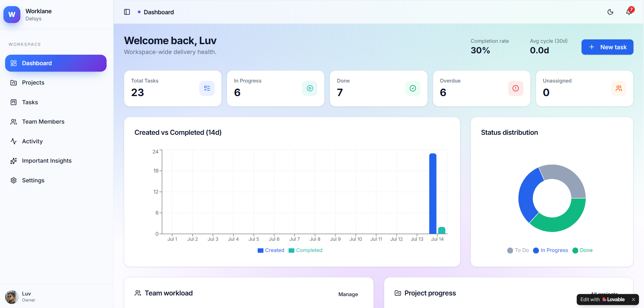Click the Unassigned people icon
Image resolution: width=644 pixels, height=308 pixels.
tap(619, 88)
